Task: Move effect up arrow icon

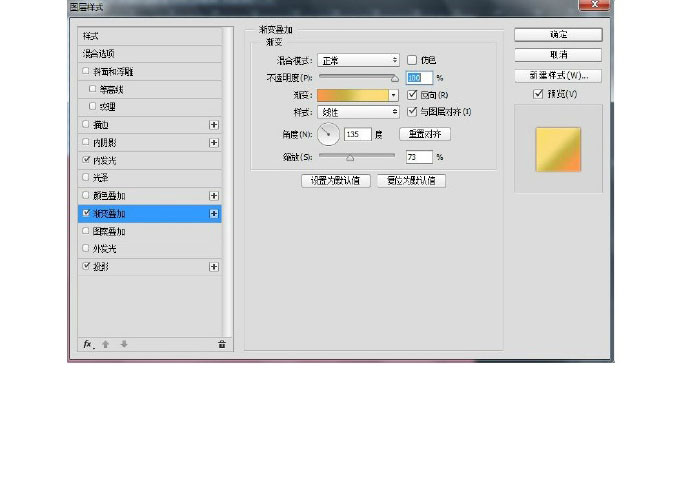Action: tap(106, 344)
